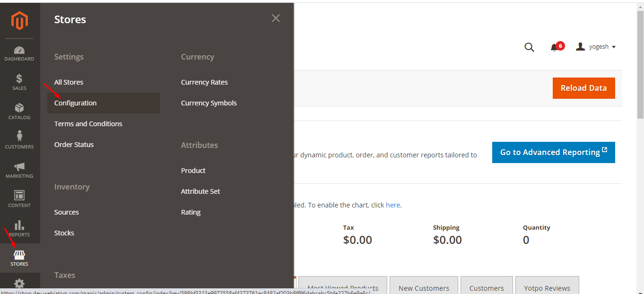The height and width of the screenshot is (294, 644).
Task: Open the Catalog section
Action: click(x=19, y=111)
